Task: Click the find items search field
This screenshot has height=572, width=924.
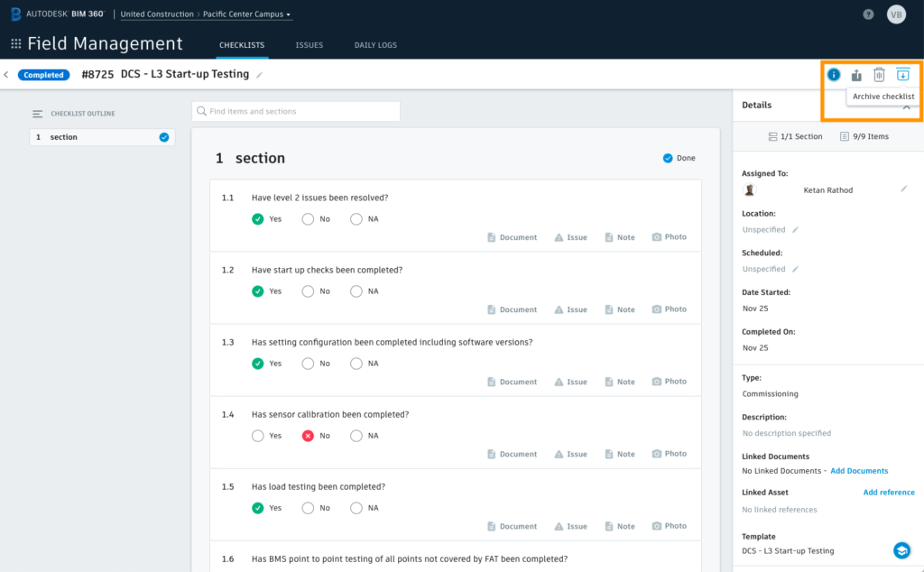Action: [x=298, y=111]
